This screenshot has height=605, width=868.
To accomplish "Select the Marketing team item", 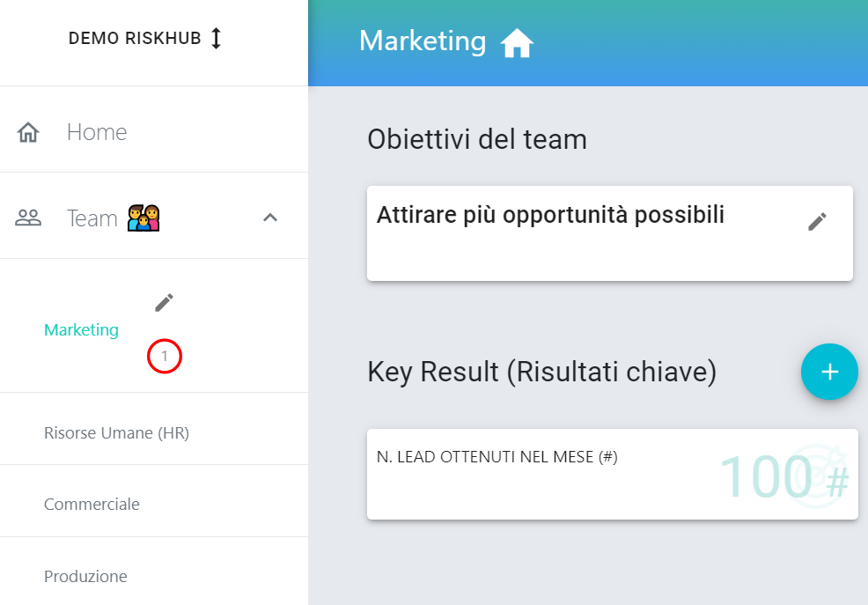I will 81,330.
